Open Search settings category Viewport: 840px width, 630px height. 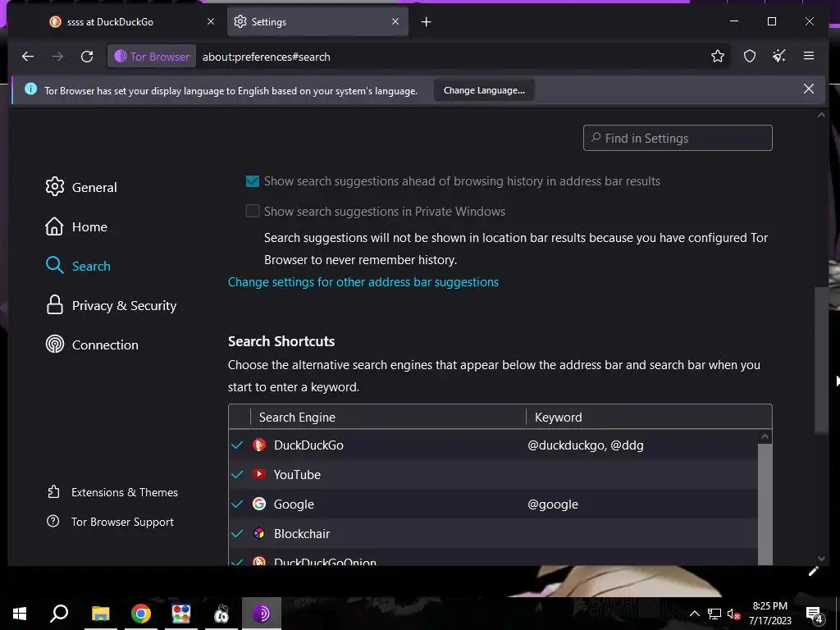78,266
